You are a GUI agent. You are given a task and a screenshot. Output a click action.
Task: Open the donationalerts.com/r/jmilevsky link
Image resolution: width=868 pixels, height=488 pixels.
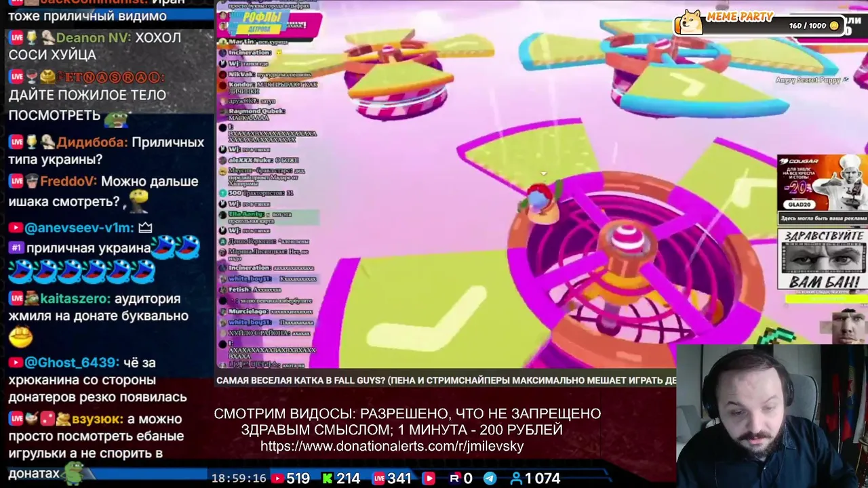click(x=392, y=447)
